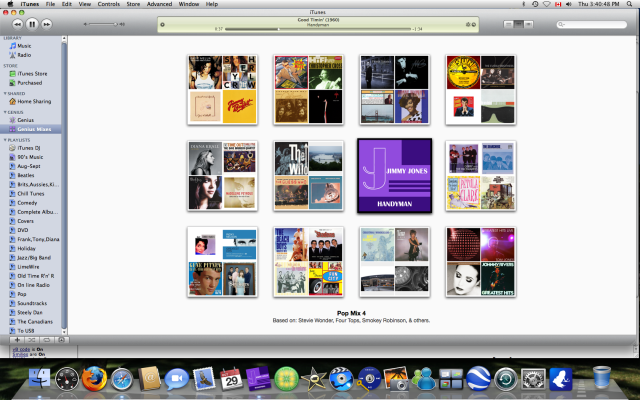640x400 pixels.
Task: Open Home Sharing
Action: tap(34, 101)
